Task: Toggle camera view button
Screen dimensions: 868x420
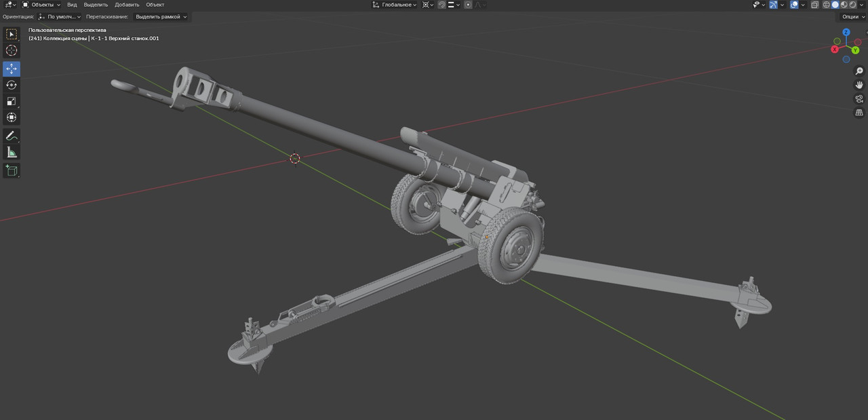Action: [859, 98]
